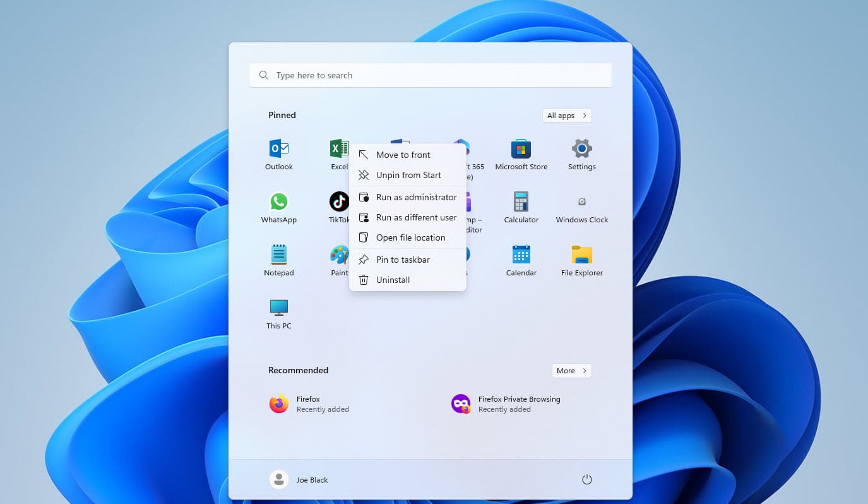Select Open file location

coord(408,237)
